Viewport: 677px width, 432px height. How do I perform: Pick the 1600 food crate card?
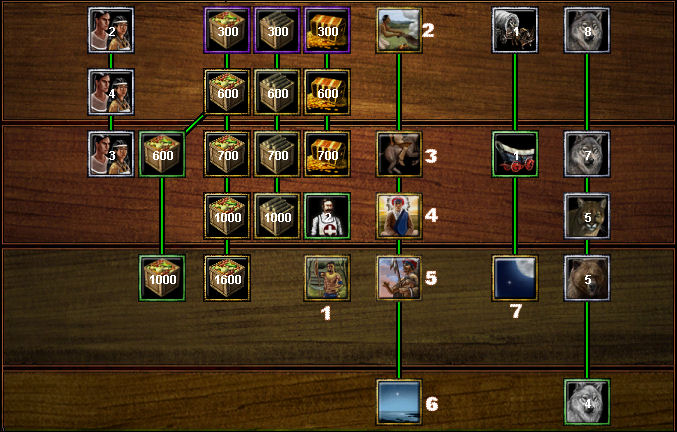click(227, 278)
